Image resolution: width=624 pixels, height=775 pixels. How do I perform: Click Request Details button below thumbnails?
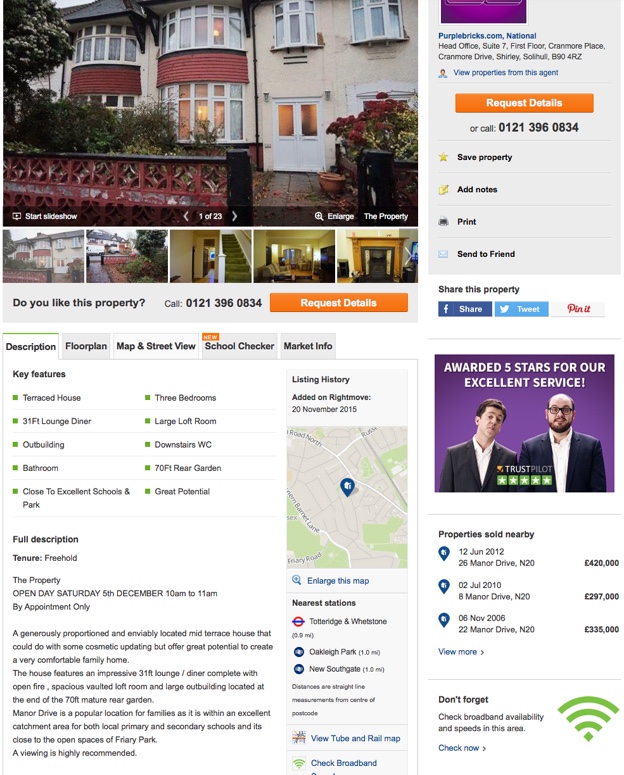point(339,303)
